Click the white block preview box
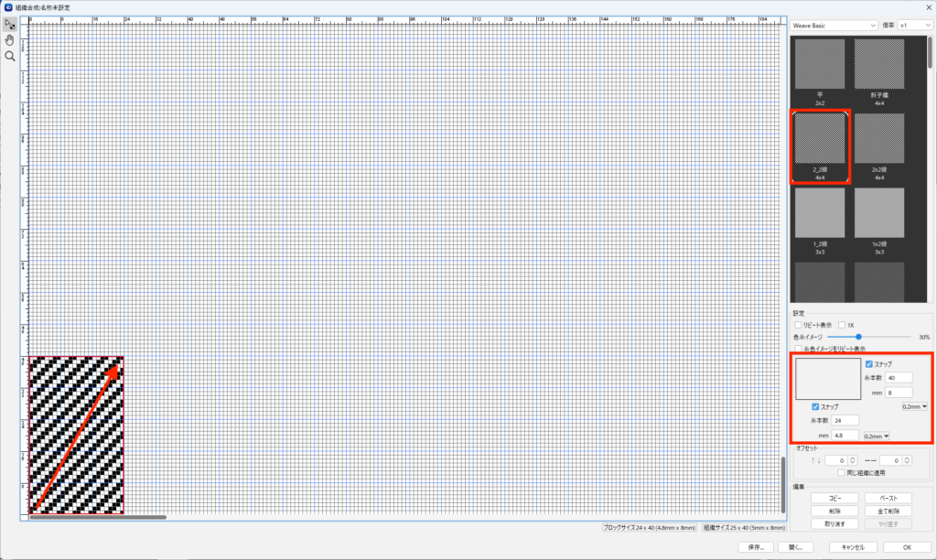 [x=827, y=379]
